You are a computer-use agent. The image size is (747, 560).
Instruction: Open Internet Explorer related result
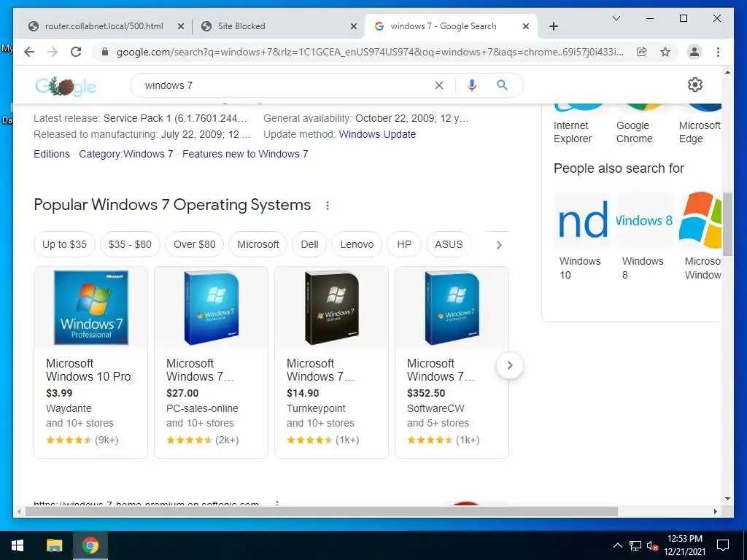(x=578, y=125)
